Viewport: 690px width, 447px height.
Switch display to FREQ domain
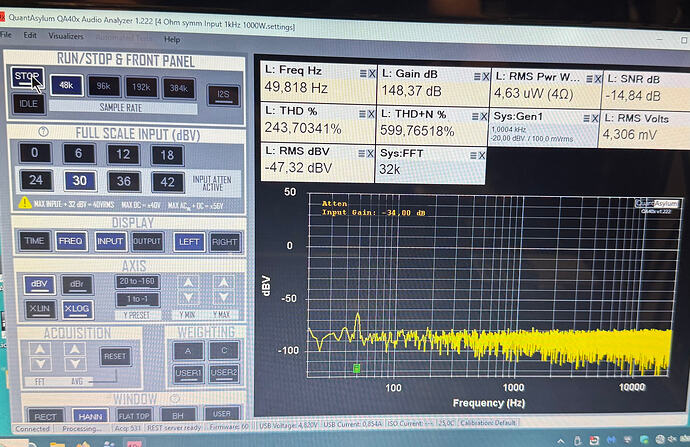[71, 241]
